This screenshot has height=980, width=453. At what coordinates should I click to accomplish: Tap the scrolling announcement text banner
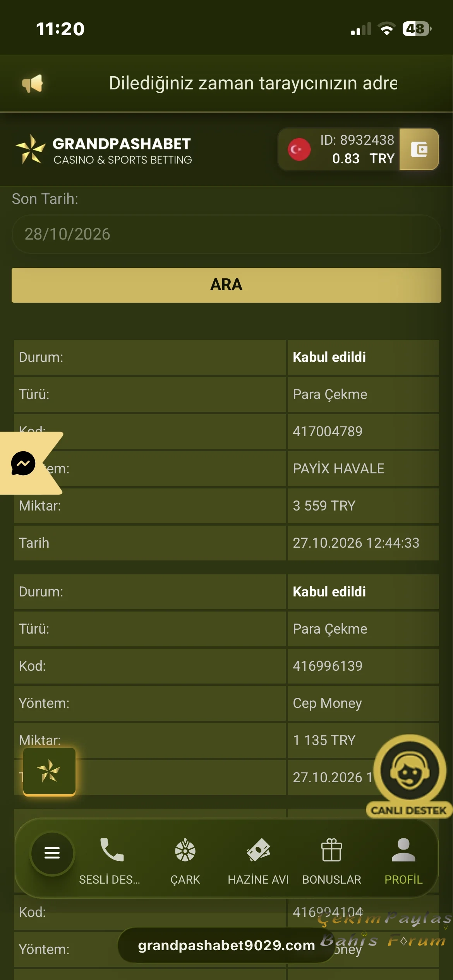[x=253, y=84]
